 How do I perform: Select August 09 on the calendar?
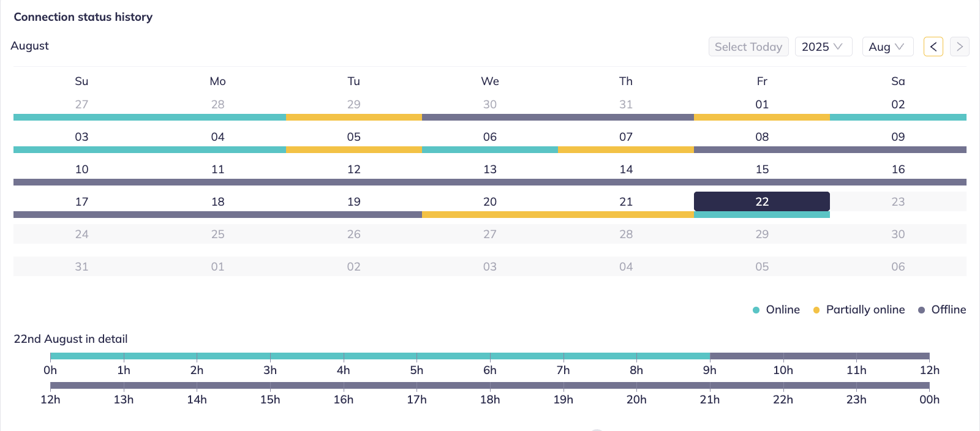pyautogui.click(x=897, y=137)
